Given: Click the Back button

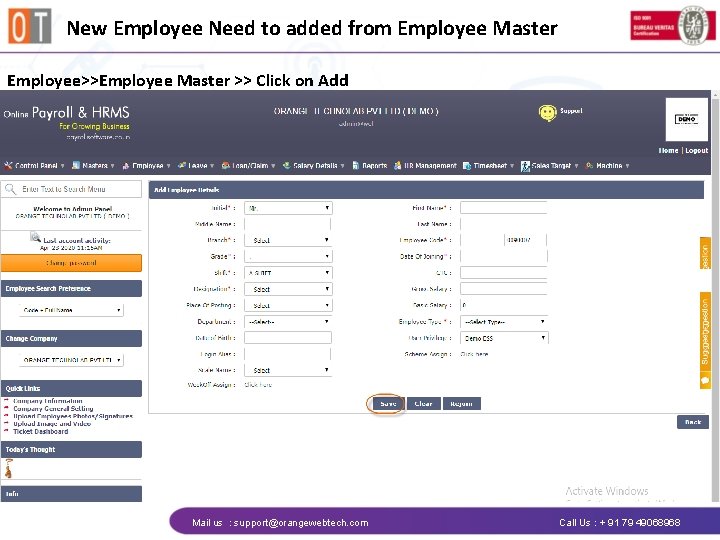Looking at the screenshot, I should click(x=692, y=422).
